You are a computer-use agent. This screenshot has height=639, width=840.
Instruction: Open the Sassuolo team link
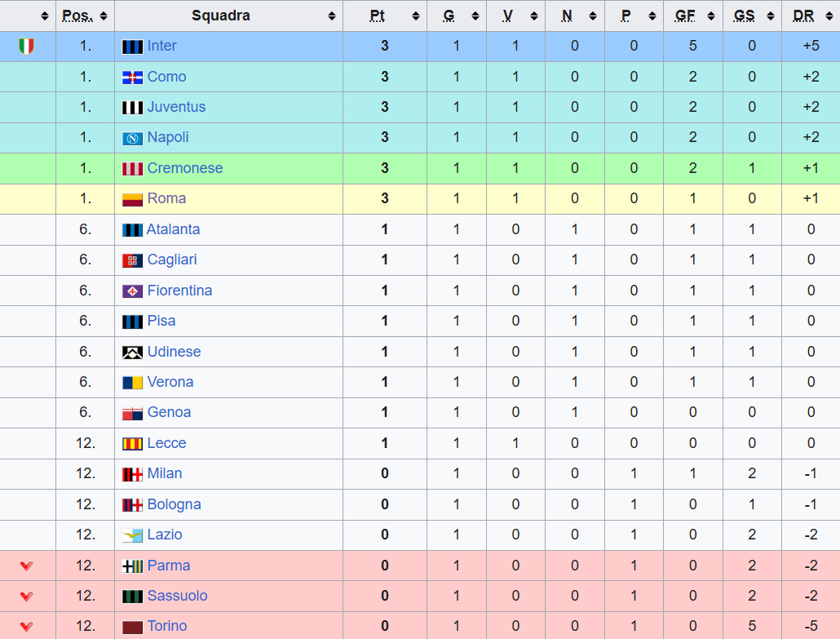click(177, 596)
